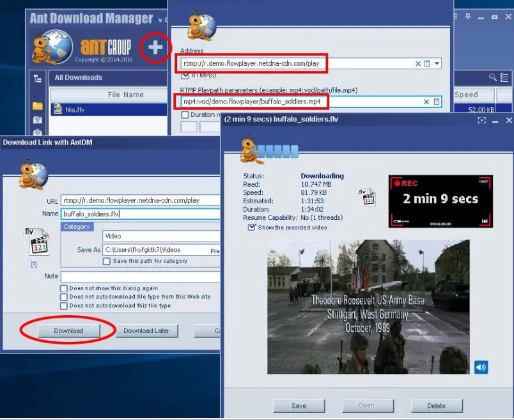This screenshot has height=420, width=514.
Task: Enable the Duration checkbox
Action: 185,115
